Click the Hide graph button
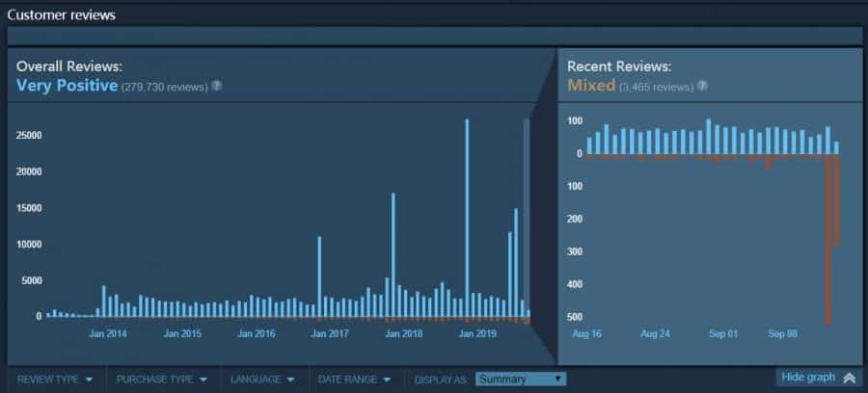 (819, 378)
